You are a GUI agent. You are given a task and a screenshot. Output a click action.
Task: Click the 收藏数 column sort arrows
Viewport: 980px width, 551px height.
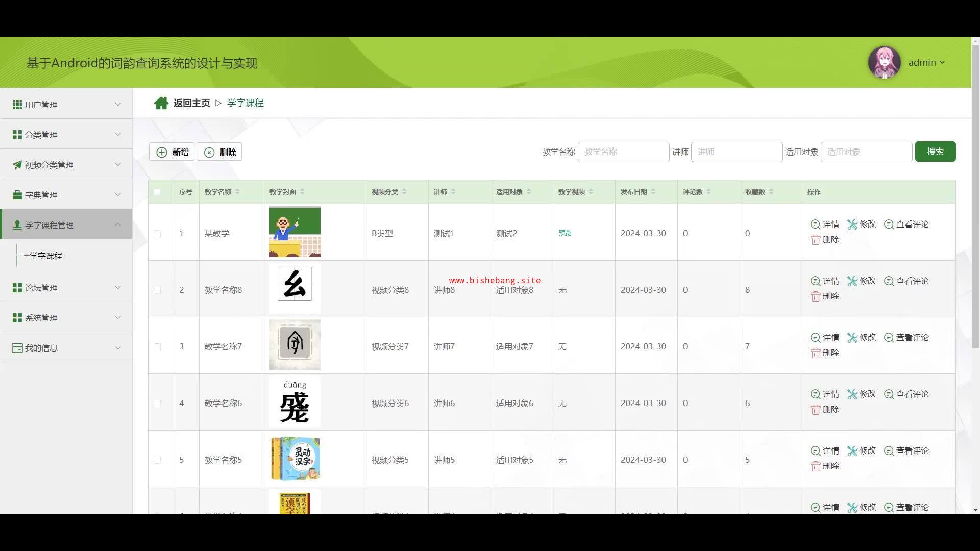771,192
